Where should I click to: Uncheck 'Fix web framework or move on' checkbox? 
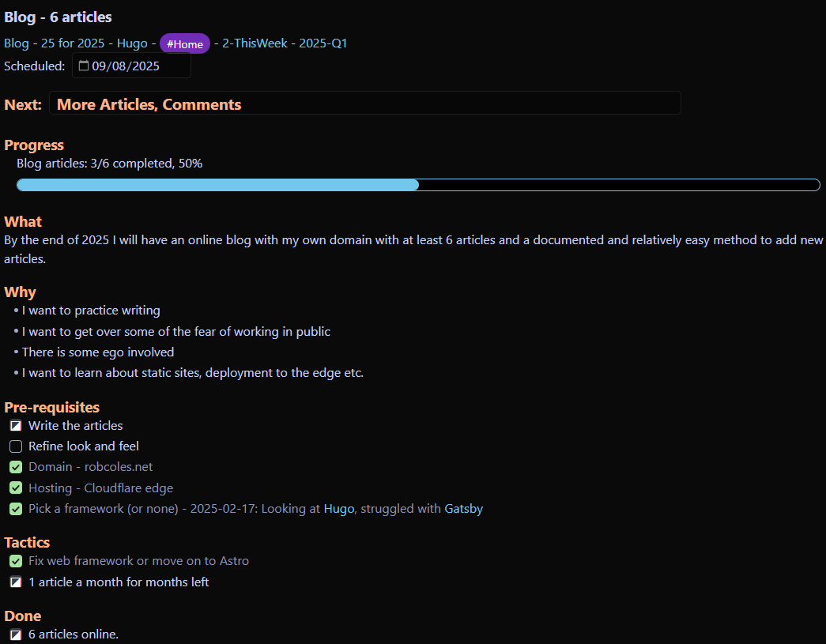click(16, 561)
